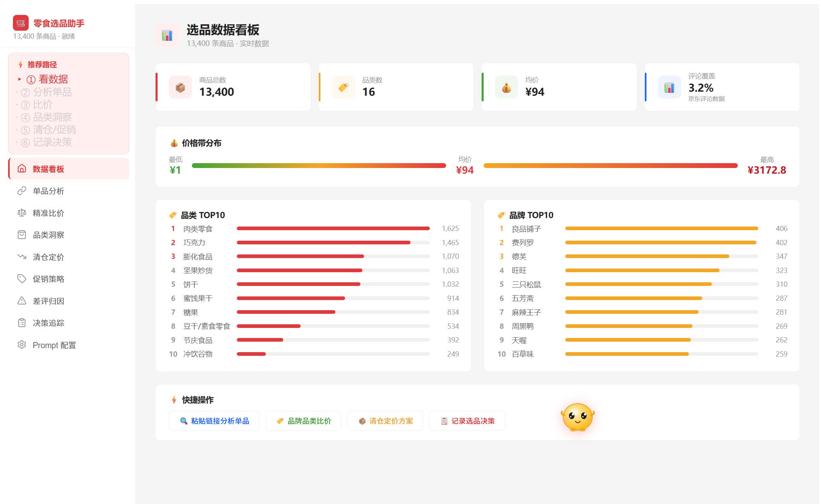Go to 精准比价 in sidebar
The width and height of the screenshot is (821, 504).
69,213
